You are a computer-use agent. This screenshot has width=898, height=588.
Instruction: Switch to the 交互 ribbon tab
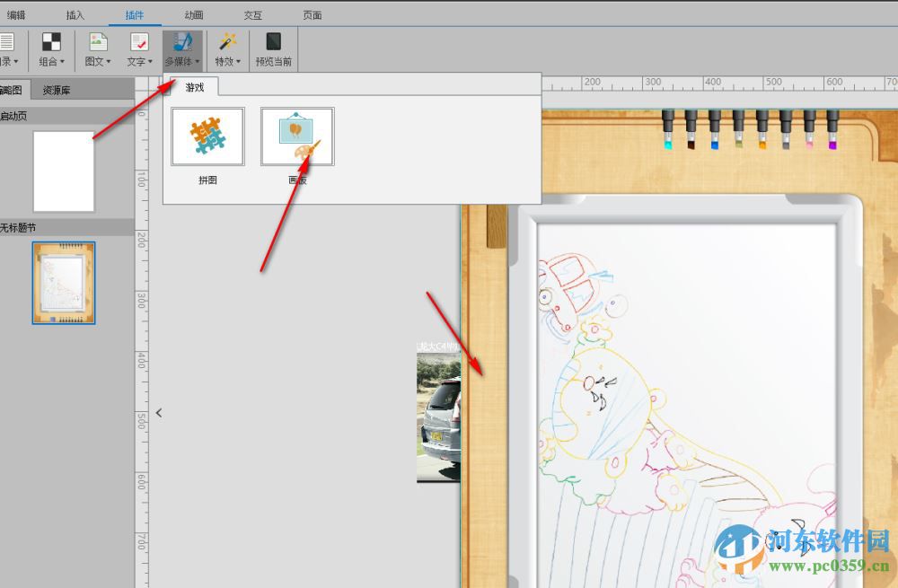[253, 15]
